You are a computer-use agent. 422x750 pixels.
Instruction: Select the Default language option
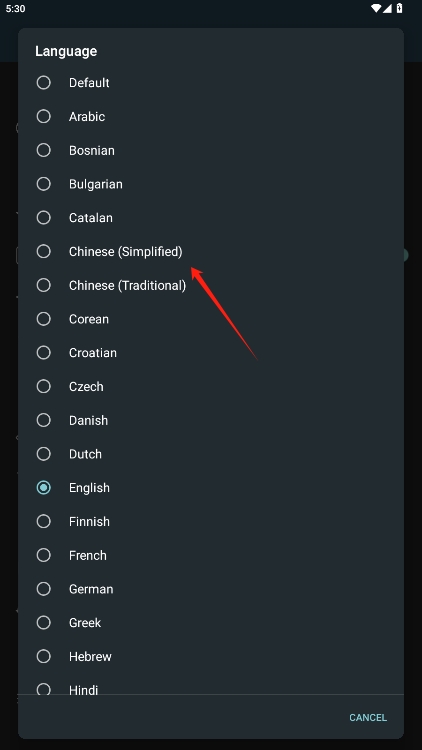click(x=211, y=83)
